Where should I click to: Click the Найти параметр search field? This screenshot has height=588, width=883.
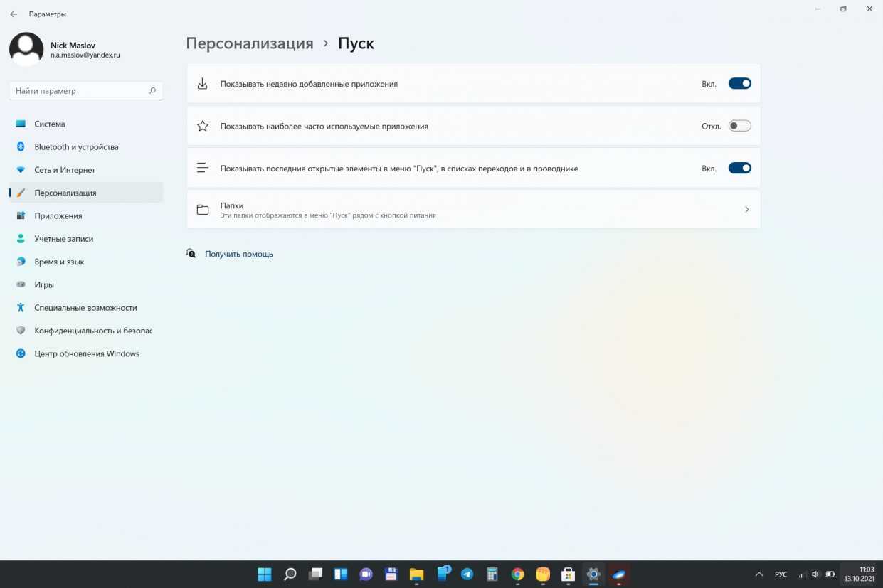(78, 91)
